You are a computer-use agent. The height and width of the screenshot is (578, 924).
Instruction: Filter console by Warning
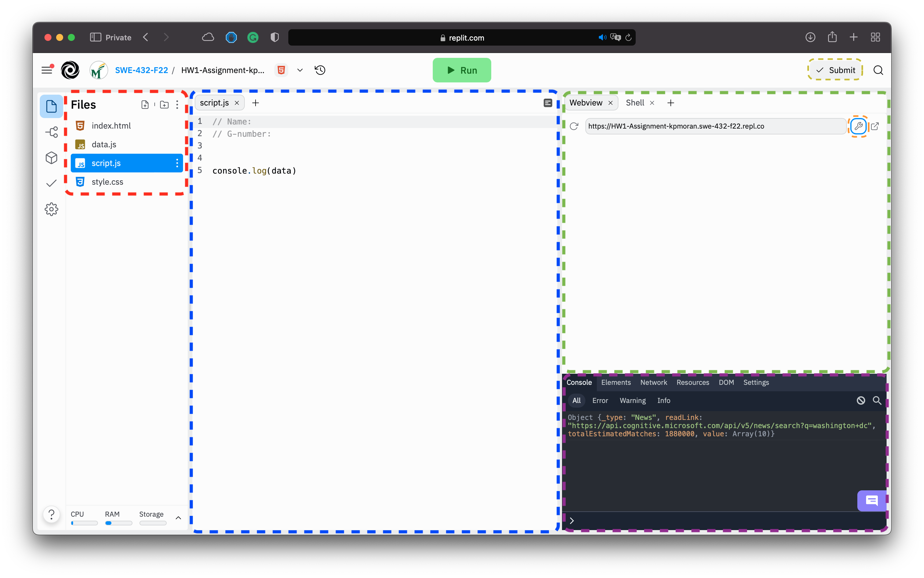632,400
